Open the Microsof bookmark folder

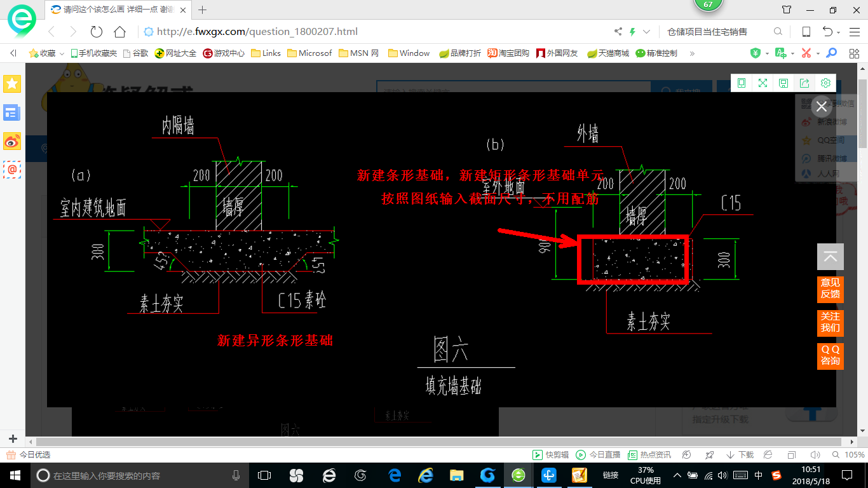(309, 53)
